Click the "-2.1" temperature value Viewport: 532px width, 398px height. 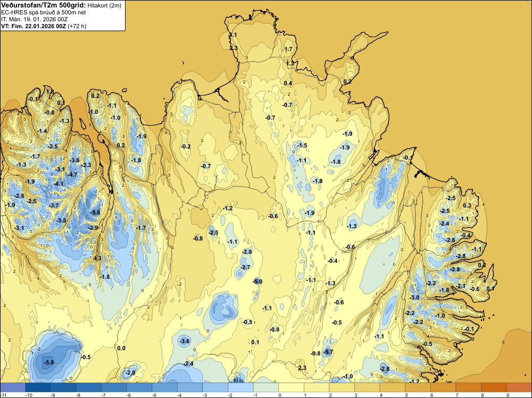tap(461, 286)
